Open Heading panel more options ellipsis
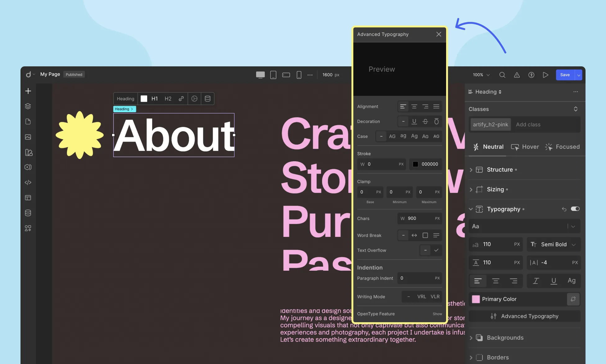 (576, 91)
